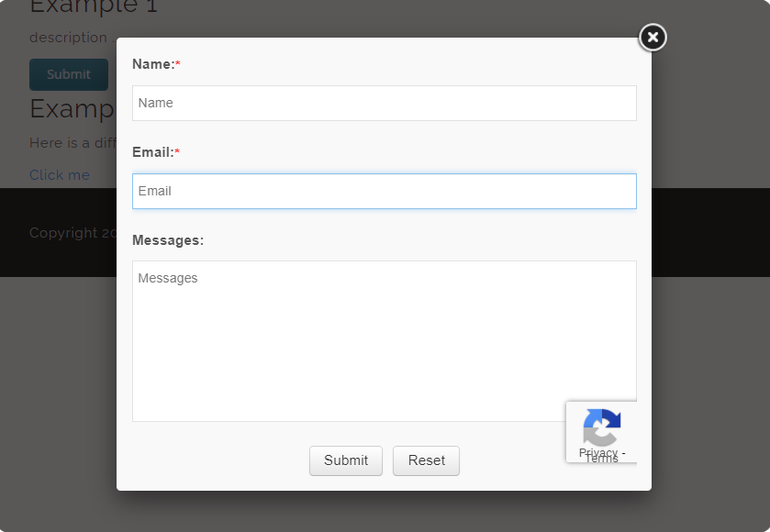Click the "Email:" field label
The width and height of the screenshot is (770, 532).
point(152,152)
